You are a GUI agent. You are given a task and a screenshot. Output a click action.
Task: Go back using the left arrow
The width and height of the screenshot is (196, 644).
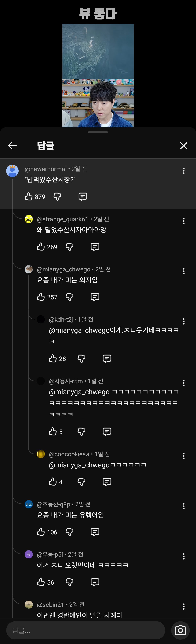point(13,145)
